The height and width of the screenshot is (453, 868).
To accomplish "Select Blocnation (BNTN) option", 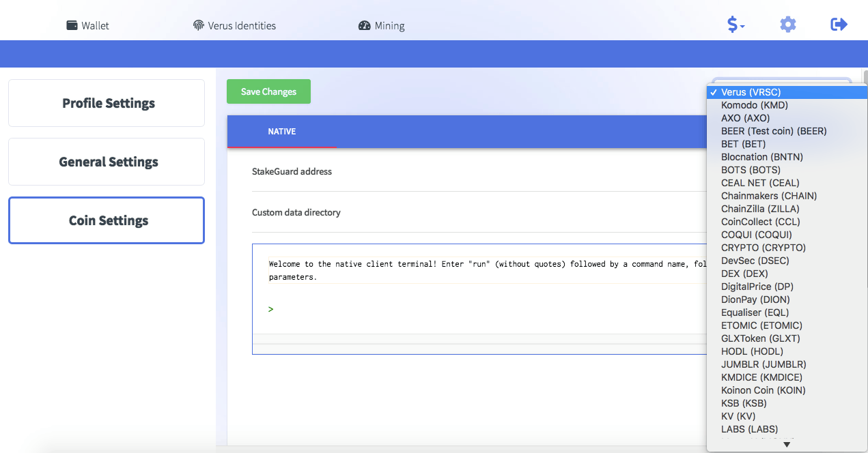I will tap(787, 157).
